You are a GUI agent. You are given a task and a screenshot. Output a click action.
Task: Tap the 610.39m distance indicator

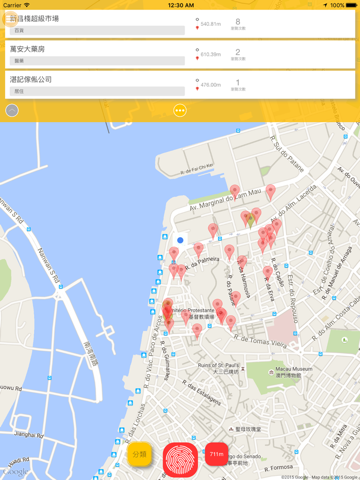click(x=211, y=54)
